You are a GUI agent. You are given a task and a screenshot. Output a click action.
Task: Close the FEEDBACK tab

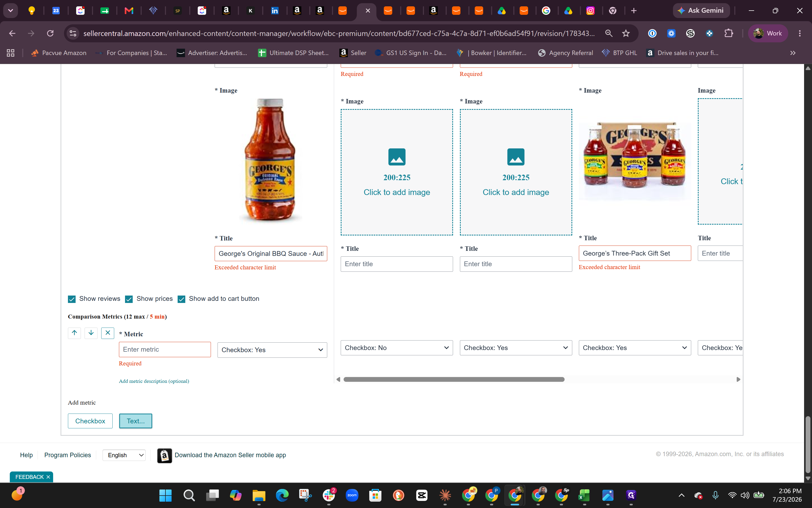click(48, 477)
